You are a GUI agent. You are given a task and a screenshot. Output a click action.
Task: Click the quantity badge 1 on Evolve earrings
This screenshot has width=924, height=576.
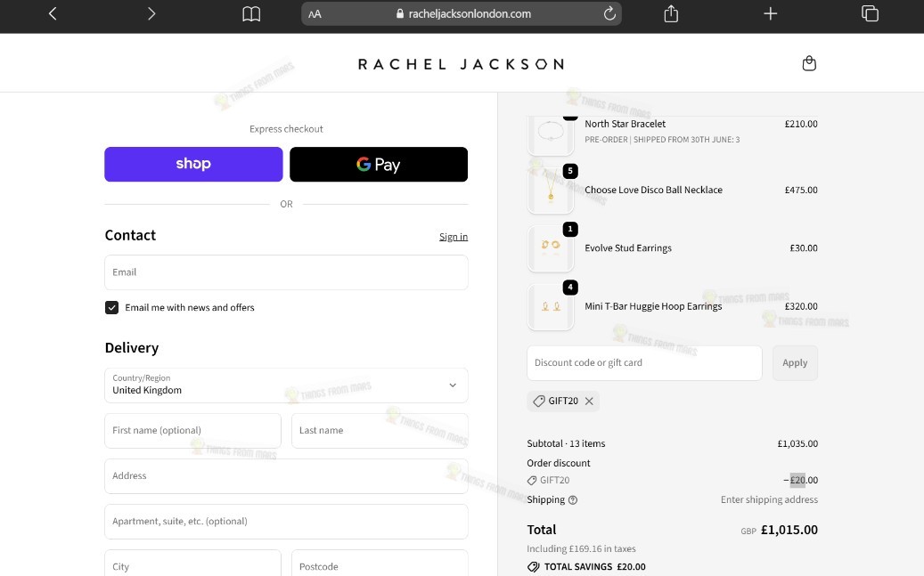570,229
